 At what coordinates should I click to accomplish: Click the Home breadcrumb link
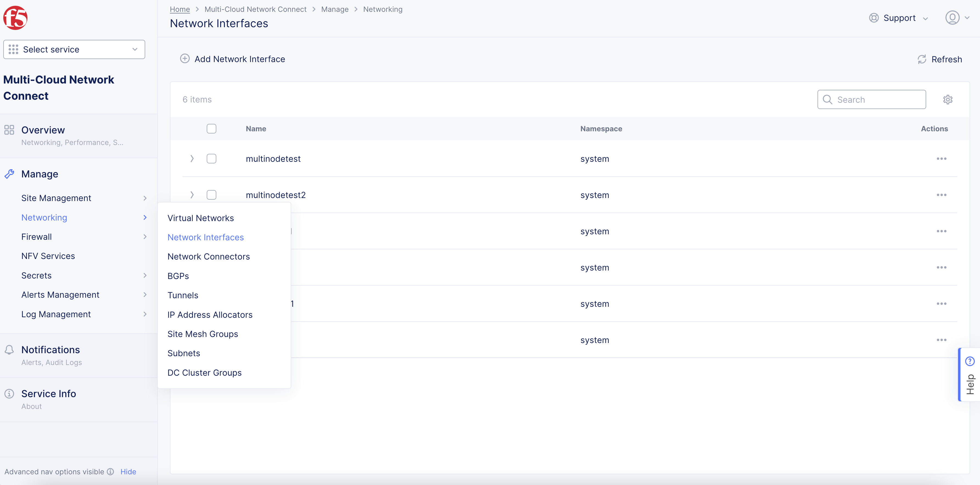180,9
